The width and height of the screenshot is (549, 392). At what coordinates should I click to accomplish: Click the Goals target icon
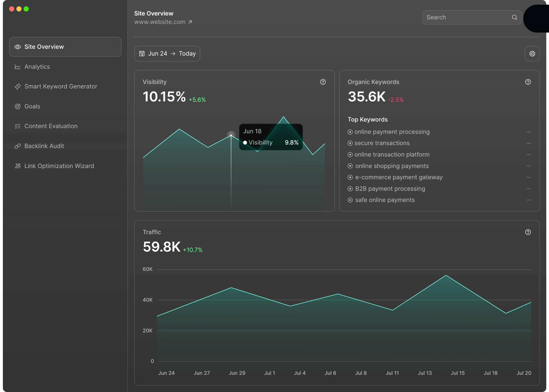18,106
